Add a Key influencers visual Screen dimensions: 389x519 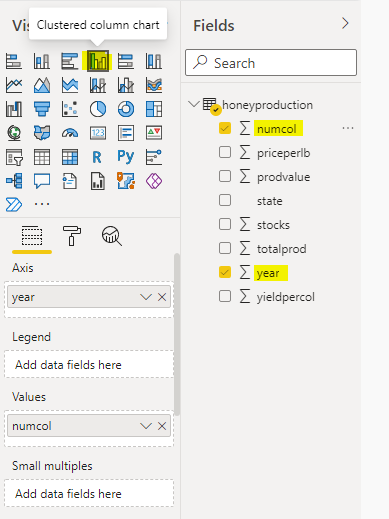[154, 157]
